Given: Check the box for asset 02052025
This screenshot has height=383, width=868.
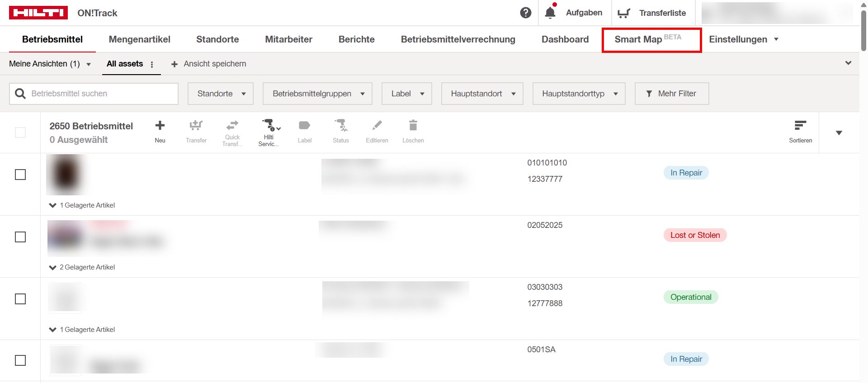Looking at the screenshot, I should click(x=20, y=237).
